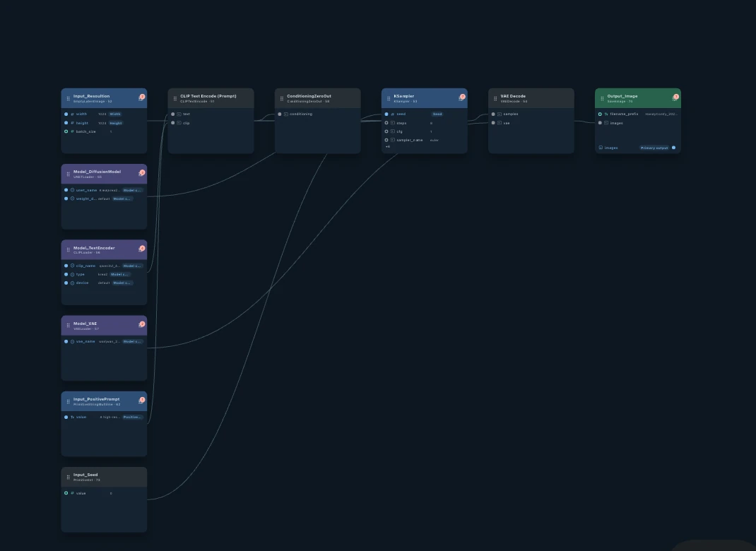Toggle the vae_name parameter dot
Image resolution: width=756 pixels, height=551 pixels.
(x=66, y=341)
